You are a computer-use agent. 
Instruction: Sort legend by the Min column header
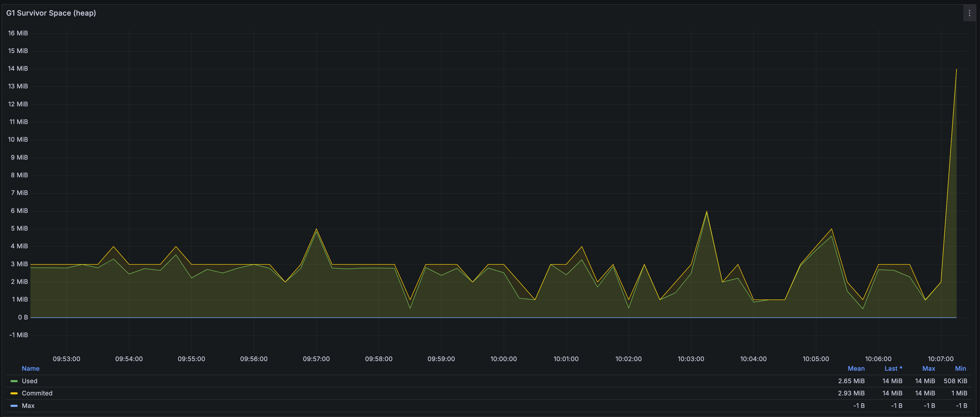coord(960,368)
